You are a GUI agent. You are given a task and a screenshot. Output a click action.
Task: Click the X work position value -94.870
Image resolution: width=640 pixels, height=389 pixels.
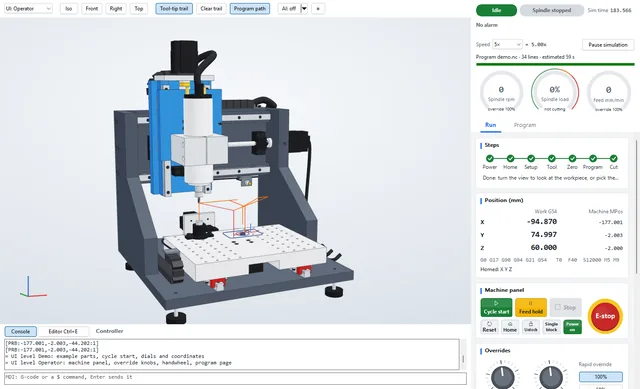[541, 222]
